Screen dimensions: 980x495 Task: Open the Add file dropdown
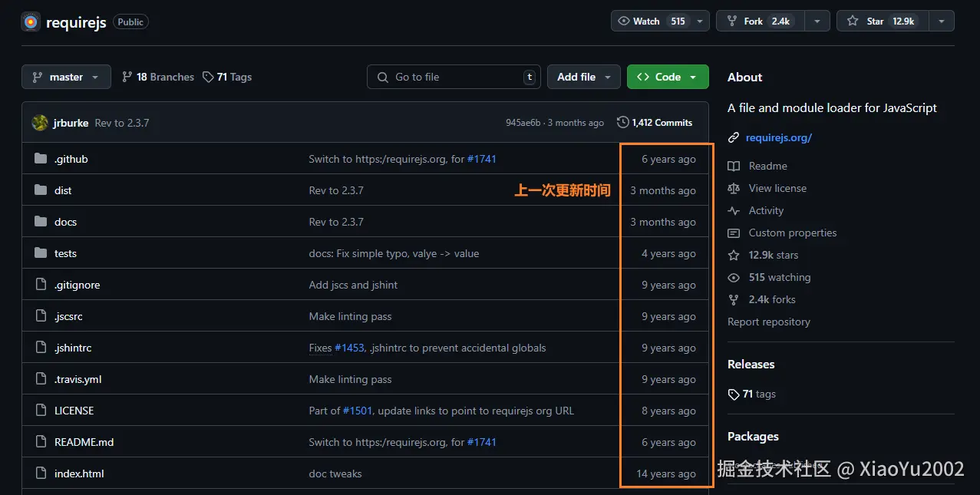(584, 77)
